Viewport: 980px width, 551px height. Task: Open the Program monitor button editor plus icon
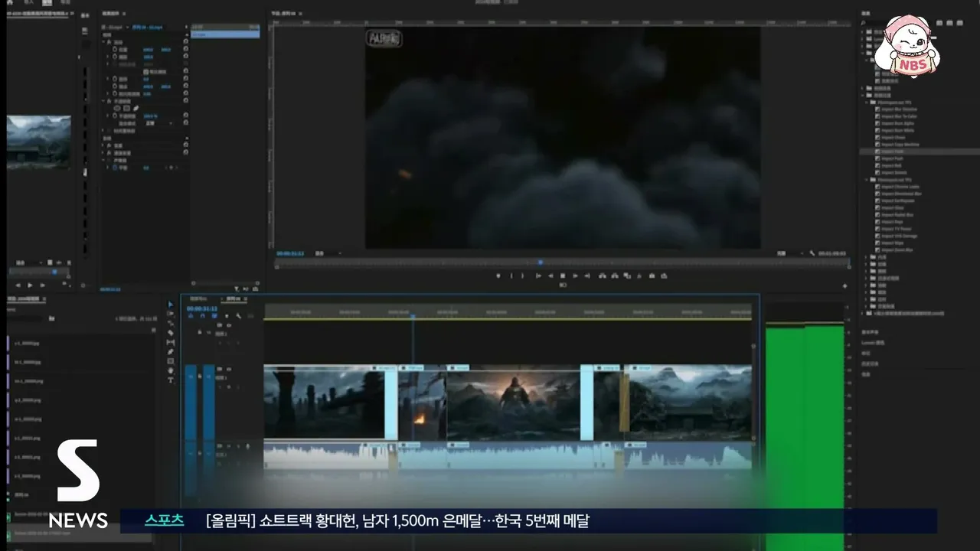pos(844,285)
